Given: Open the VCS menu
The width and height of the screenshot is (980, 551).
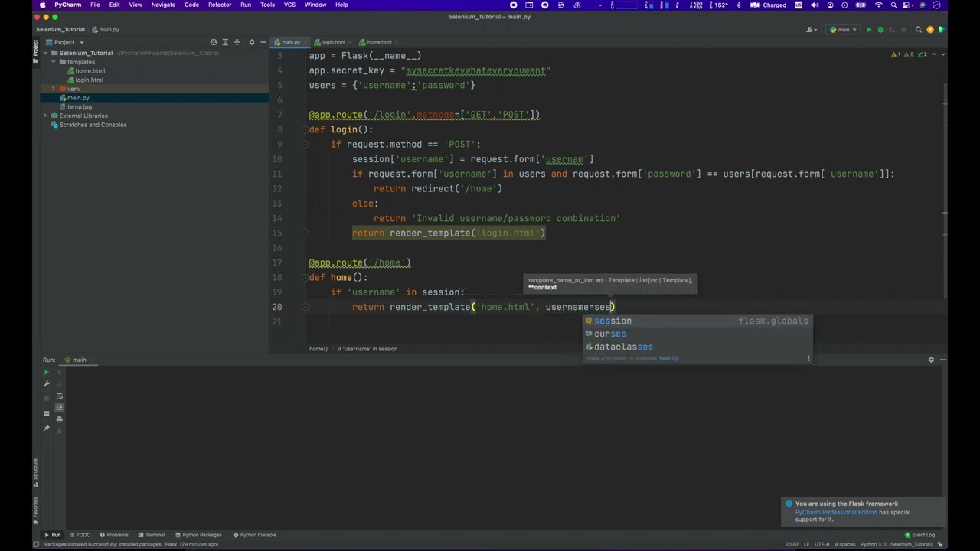Looking at the screenshot, I should 289,5.
